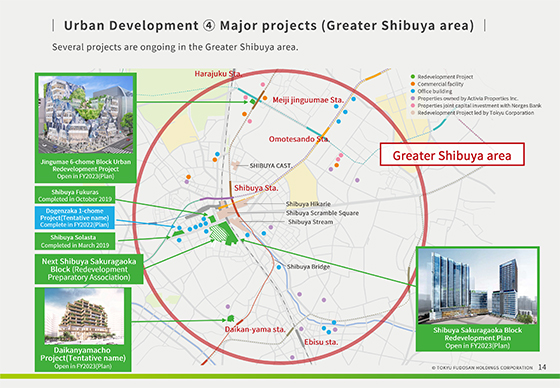Click the Ebisu sta. map label
The height and width of the screenshot is (388, 560).
coord(321,342)
